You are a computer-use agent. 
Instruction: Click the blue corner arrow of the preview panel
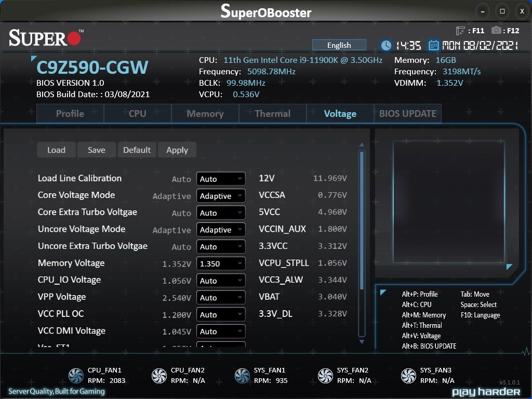click(x=509, y=267)
